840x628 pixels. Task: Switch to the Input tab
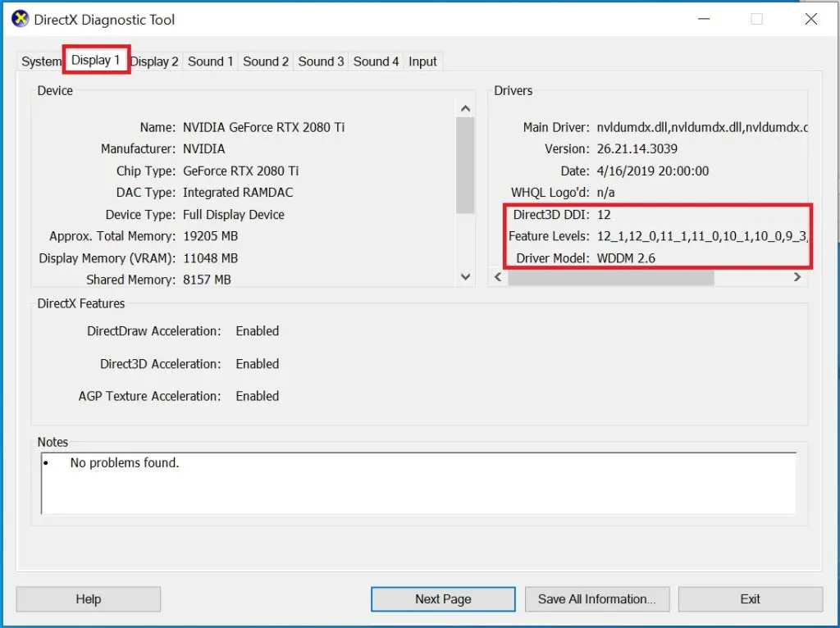pos(422,61)
